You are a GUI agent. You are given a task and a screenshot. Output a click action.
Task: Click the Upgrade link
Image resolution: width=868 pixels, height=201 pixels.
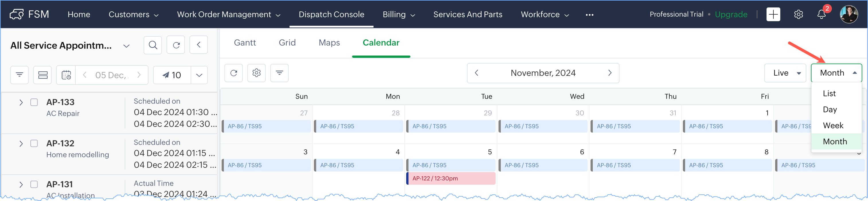731,15
